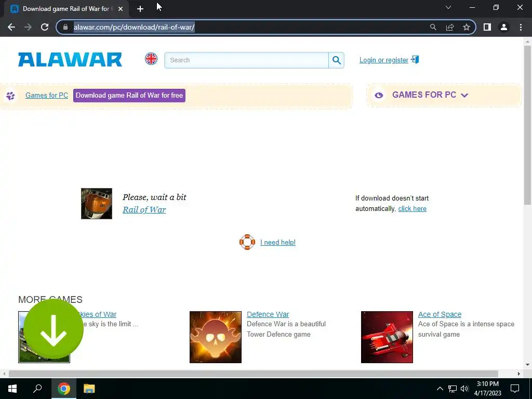The width and height of the screenshot is (532, 399).
Task: Click the lifebuoy help icon
Action: 247,242
